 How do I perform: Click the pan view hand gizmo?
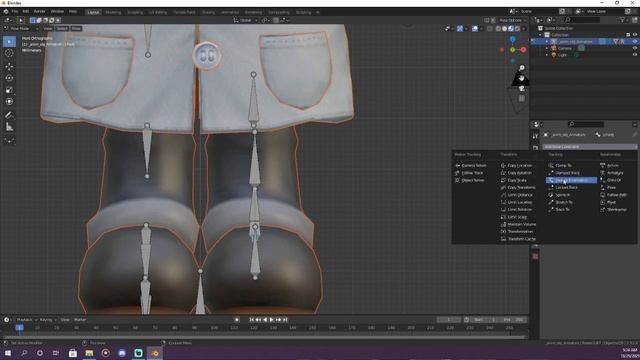coord(522,78)
